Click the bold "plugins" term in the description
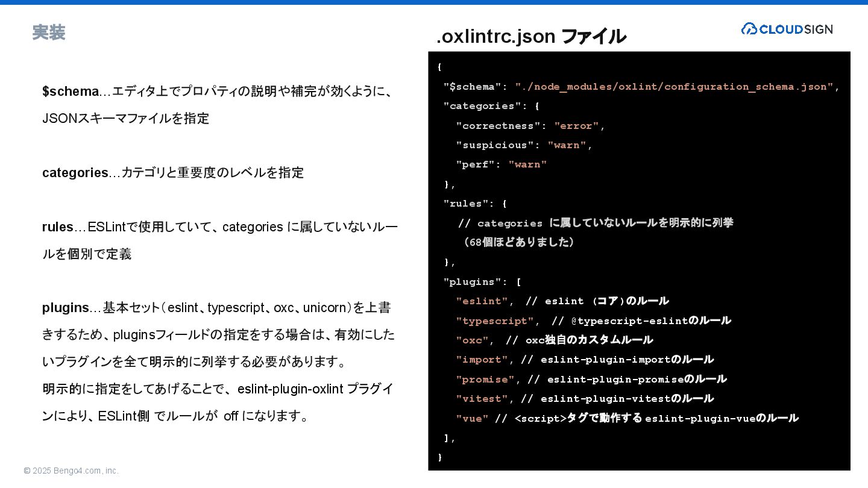Viewport: 868px width, 488px height. click(66, 308)
